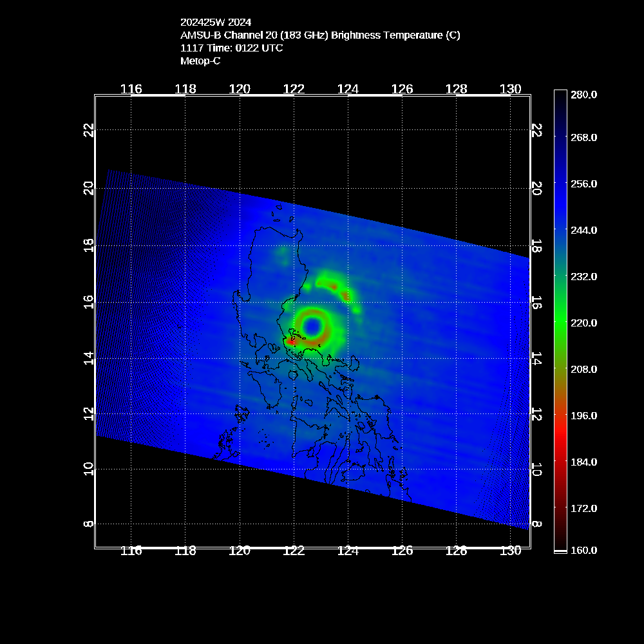Click longitude 124 label on top axis

tap(348, 89)
